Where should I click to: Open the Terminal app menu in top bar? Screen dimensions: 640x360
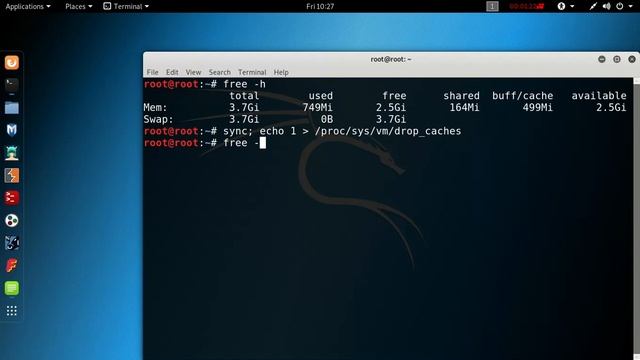tap(126, 6)
